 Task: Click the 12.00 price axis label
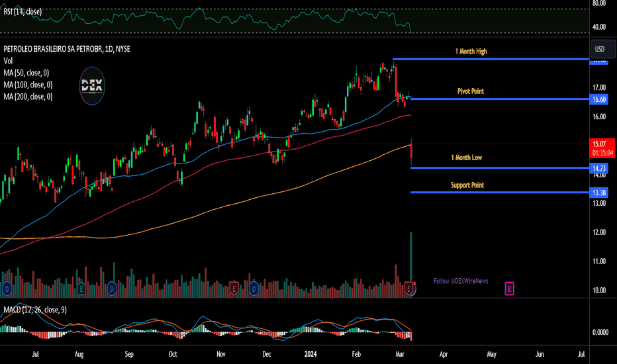click(599, 232)
